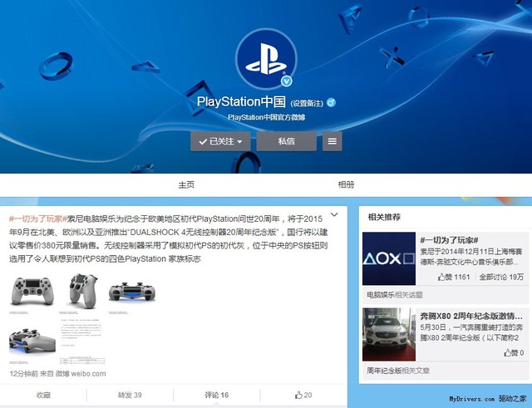Open the white car recommendation thumbnail
The image size is (532, 408).
[x=389, y=334]
